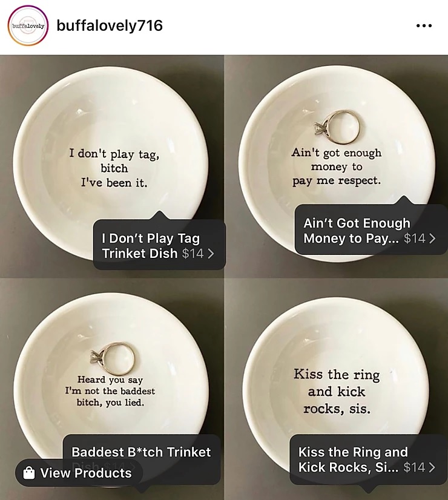The height and width of the screenshot is (500, 448).
Task: Click the $14 price on I Don't Play Tag
Action: tap(193, 254)
